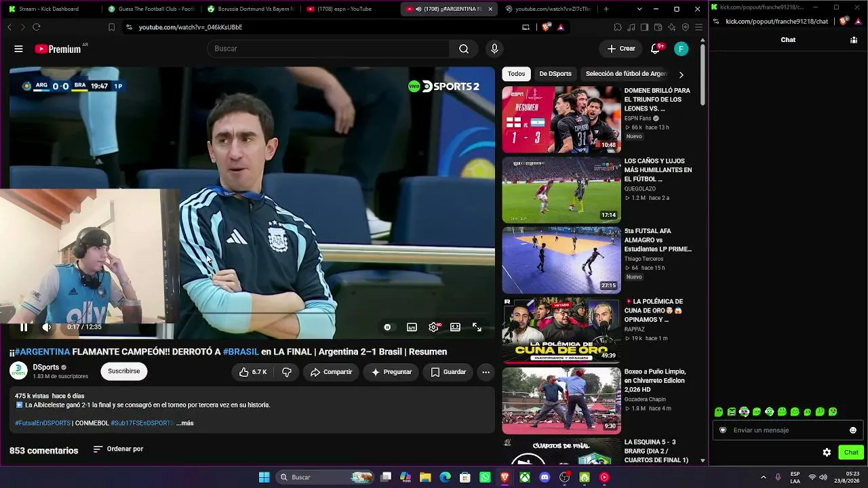Click the address bar URL
The image size is (868, 488).
[191, 27]
